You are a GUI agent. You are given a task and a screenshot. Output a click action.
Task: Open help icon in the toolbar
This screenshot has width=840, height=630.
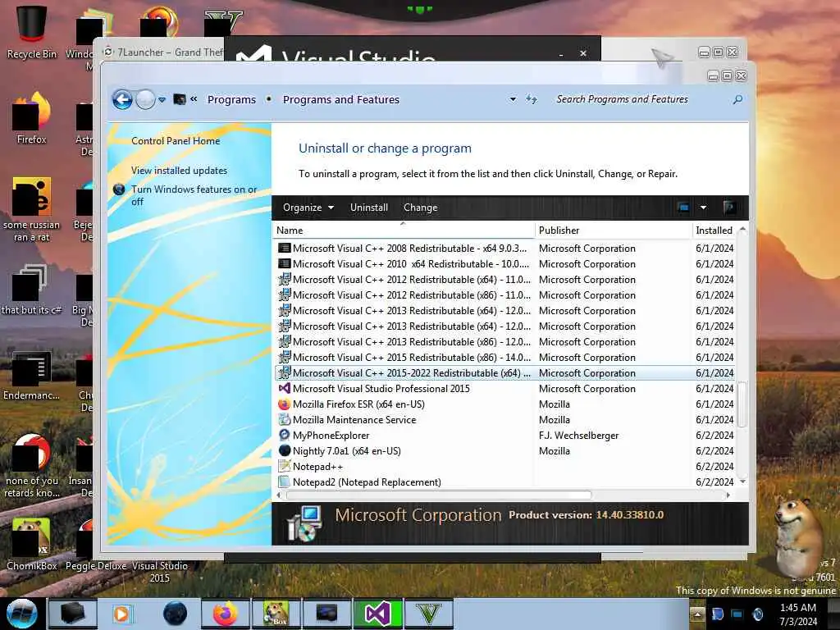tap(728, 208)
